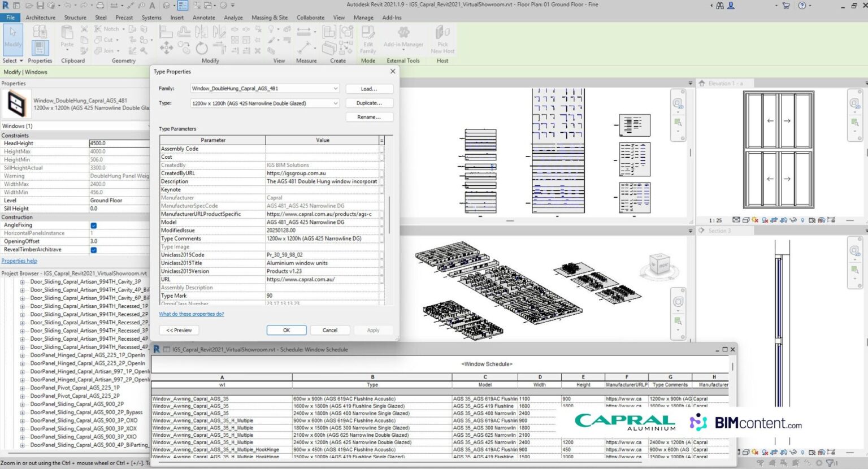Viewport: 868px width, 469px height.
Task: Open the Annotate ribbon tab
Action: point(203,17)
